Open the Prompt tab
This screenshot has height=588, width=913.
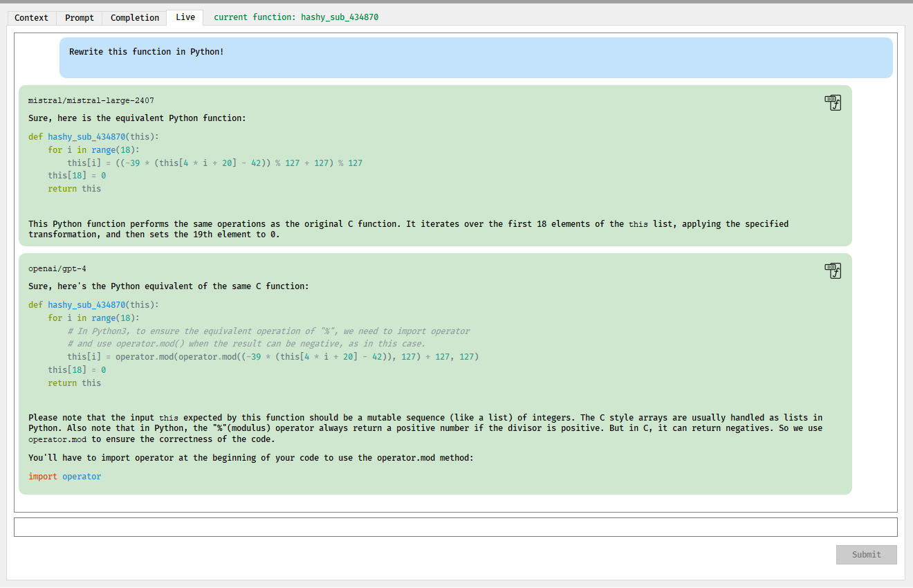[x=80, y=17]
